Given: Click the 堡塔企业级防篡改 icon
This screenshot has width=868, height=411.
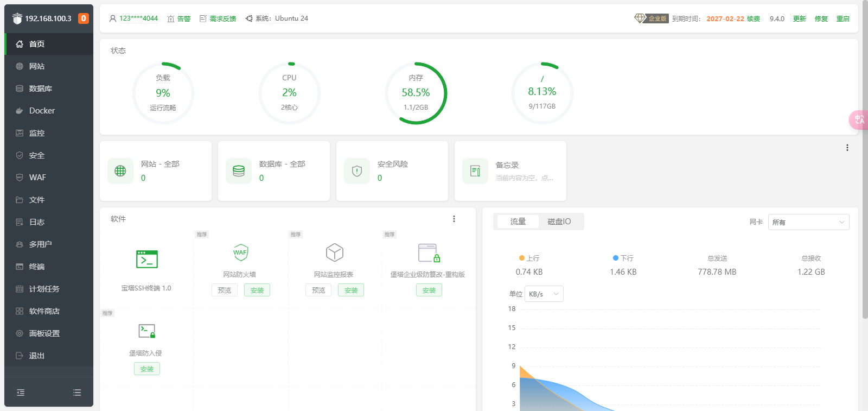Looking at the screenshot, I should pos(429,253).
